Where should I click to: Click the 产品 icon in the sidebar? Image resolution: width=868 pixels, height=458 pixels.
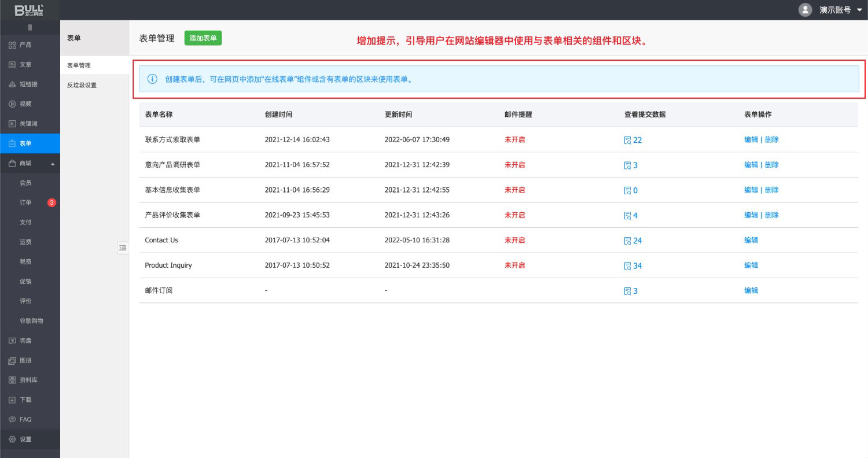[x=12, y=45]
